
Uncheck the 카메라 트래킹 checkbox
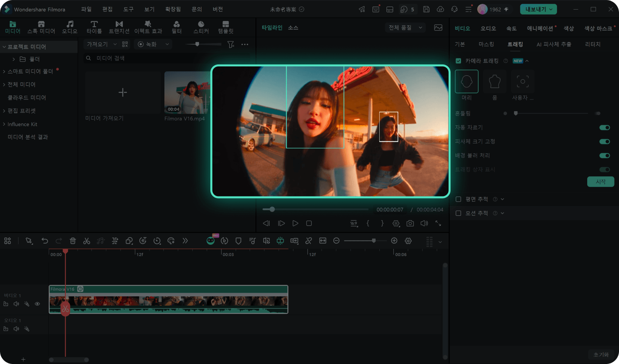click(458, 61)
